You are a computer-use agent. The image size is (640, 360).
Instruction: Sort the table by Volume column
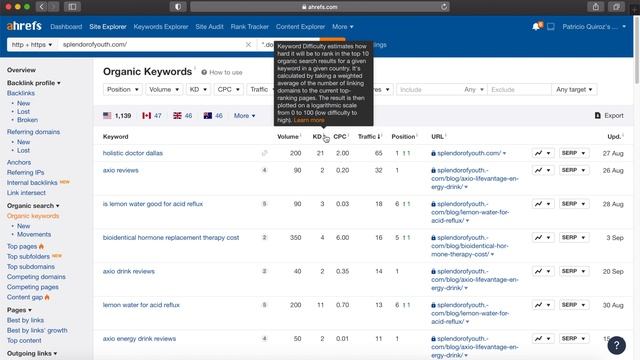288,137
